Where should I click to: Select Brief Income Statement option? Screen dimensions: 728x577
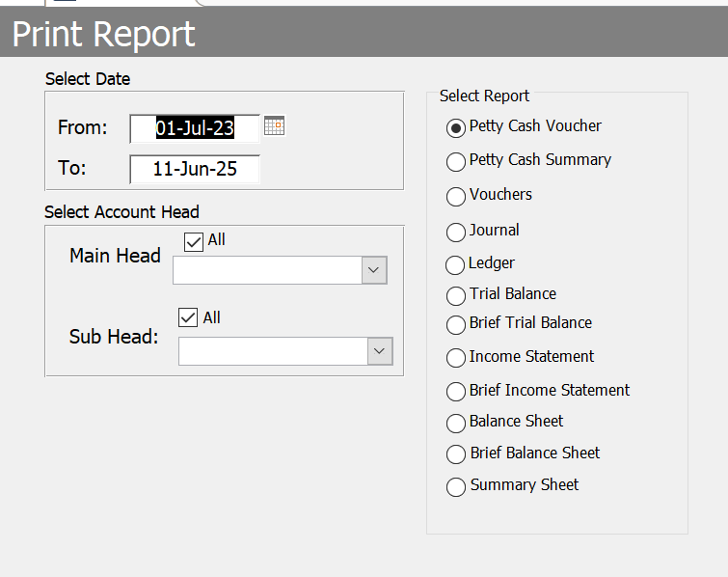click(456, 393)
